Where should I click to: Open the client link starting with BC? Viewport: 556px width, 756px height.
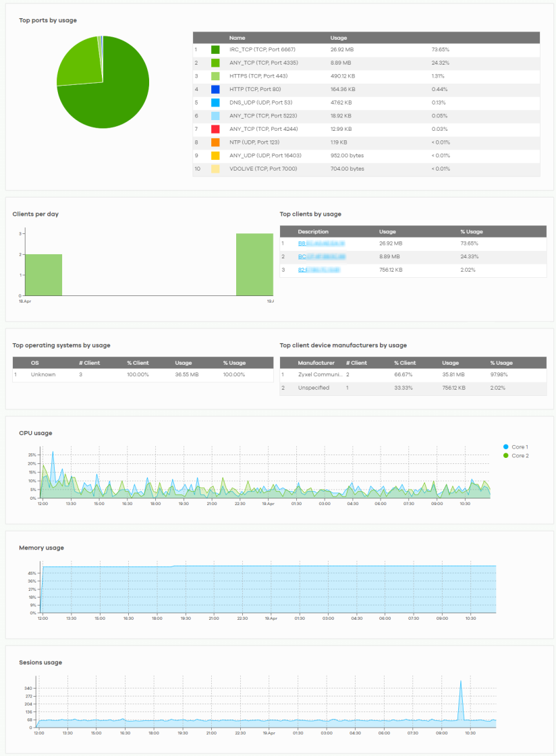pyautogui.click(x=321, y=257)
